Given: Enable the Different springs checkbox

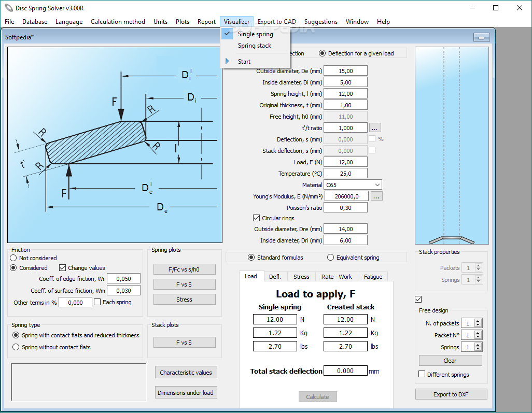Looking at the screenshot, I should point(422,374).
